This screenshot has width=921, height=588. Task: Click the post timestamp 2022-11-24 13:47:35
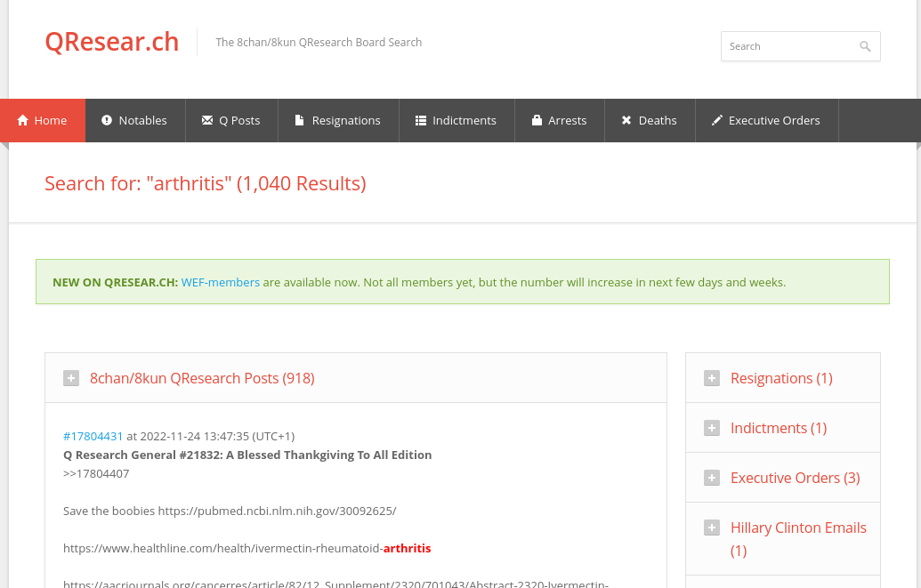(x=194, y=437)
